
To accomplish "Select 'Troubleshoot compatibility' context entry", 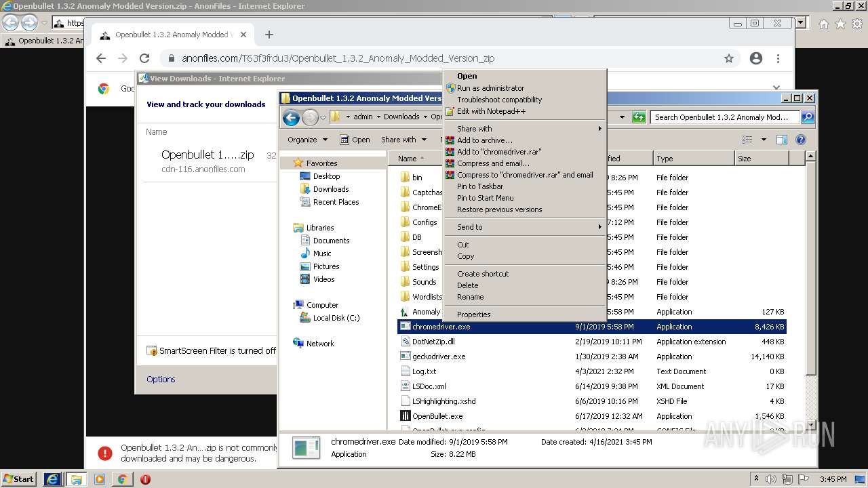I will (524, 100).
